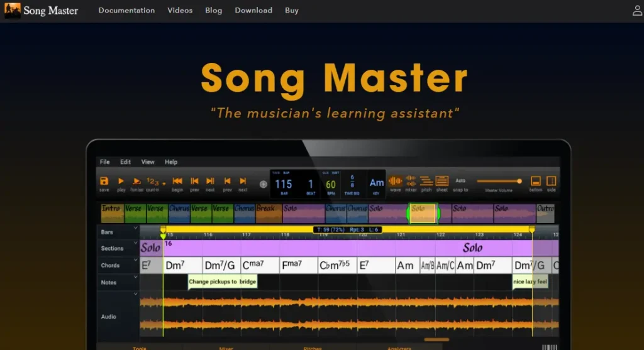Viewport: 644px width, 350px height.
Task: Click the Am/C chord cell
Action: click(x=445, y=265)
